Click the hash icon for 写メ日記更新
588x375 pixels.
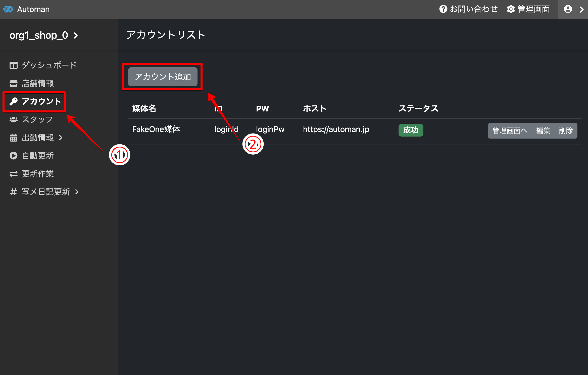[13, 192]
